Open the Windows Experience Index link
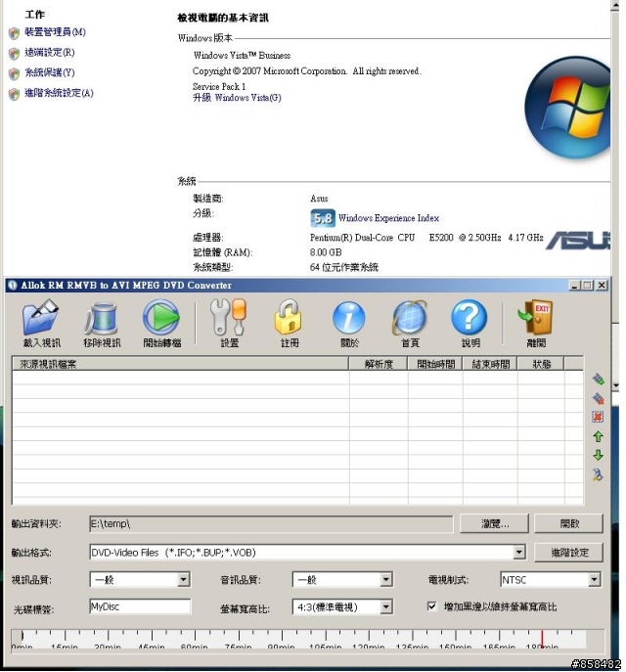 (388, 218)
